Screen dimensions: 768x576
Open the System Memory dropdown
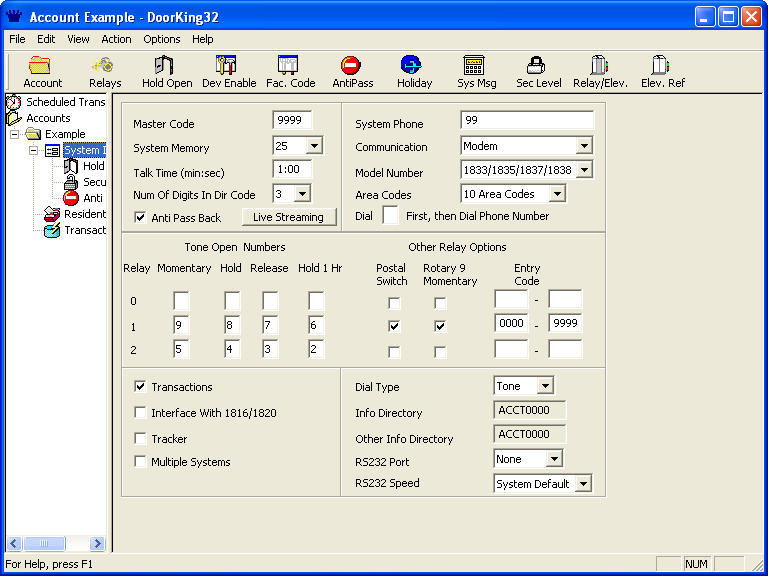pos(314,145)
